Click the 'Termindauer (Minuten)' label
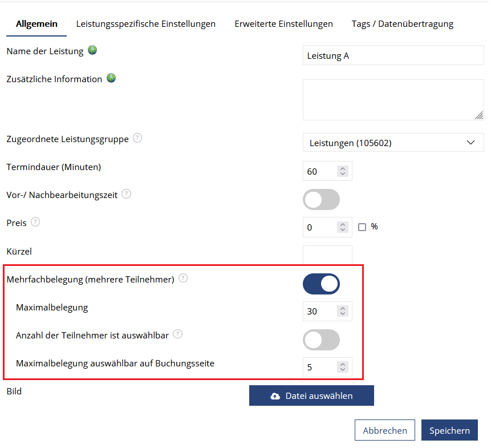 point(54,167)
